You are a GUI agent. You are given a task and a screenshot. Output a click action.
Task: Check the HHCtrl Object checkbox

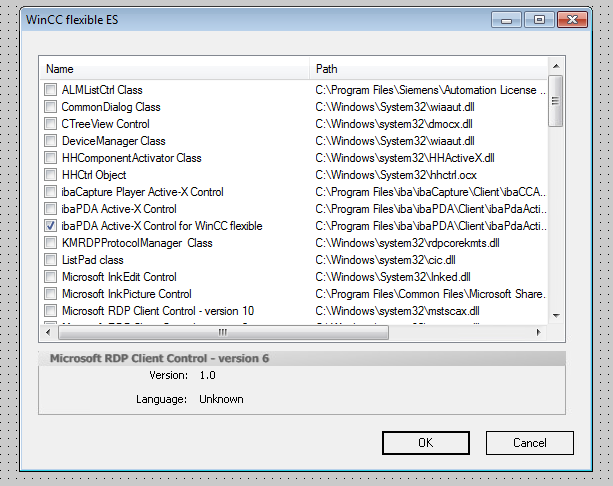pyautogui.click(x=50, y=175)
